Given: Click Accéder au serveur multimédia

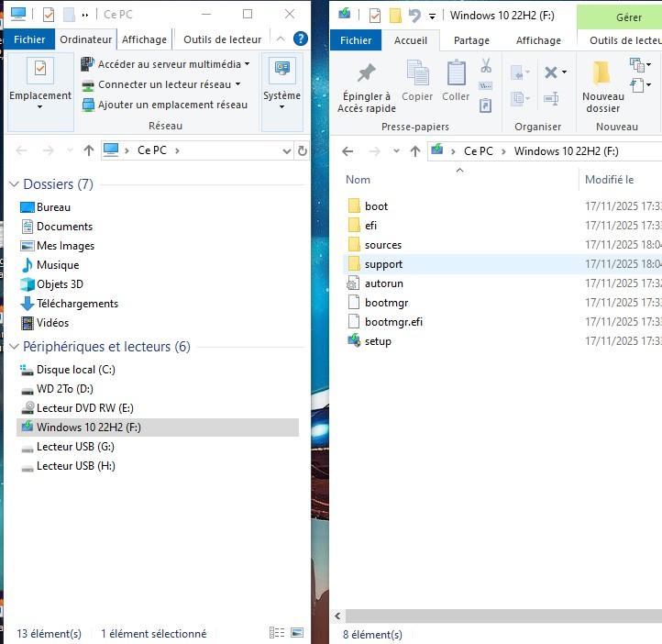Looking at the screenshot, I should point(169,64).
